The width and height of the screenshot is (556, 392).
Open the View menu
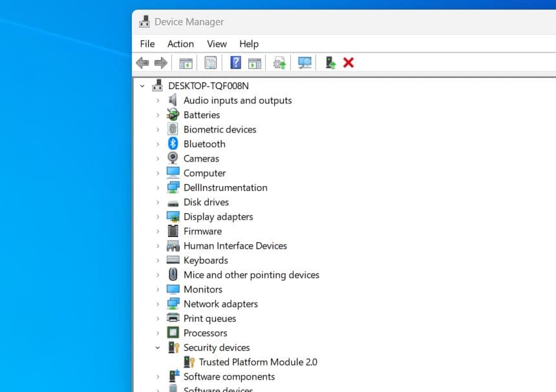click(x=217, y=44)
